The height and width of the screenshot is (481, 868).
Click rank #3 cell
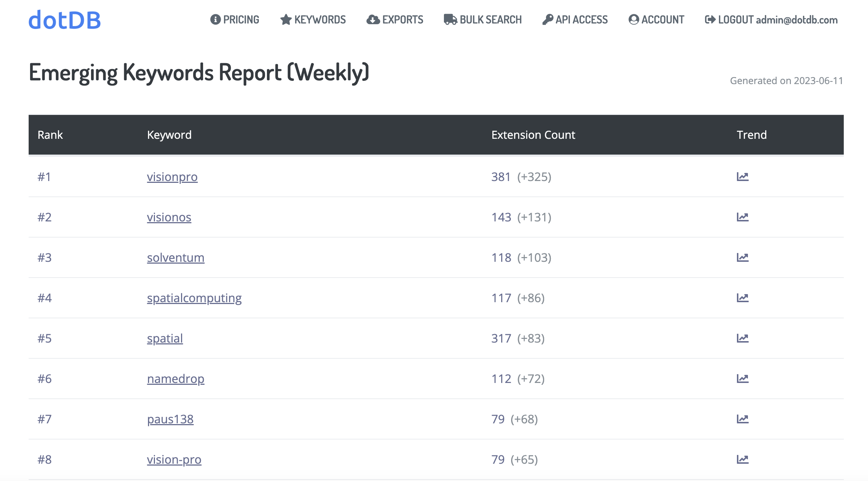click(44, 257)
